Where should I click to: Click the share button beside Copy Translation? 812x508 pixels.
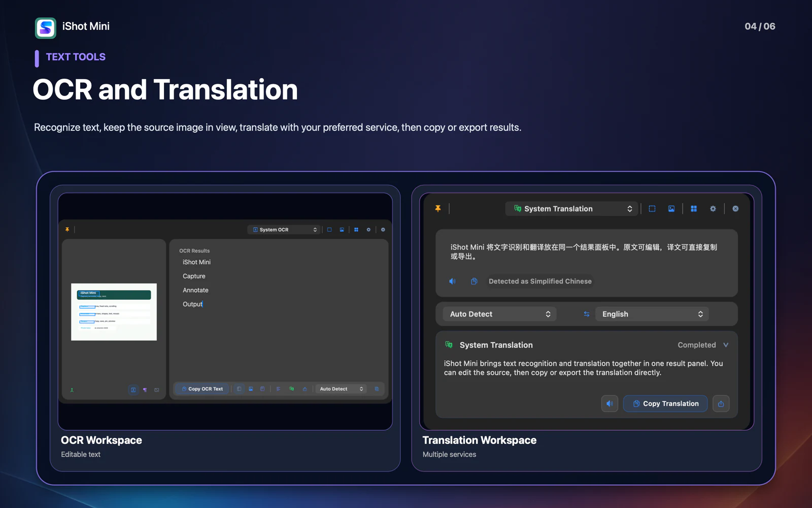point(721,403)
